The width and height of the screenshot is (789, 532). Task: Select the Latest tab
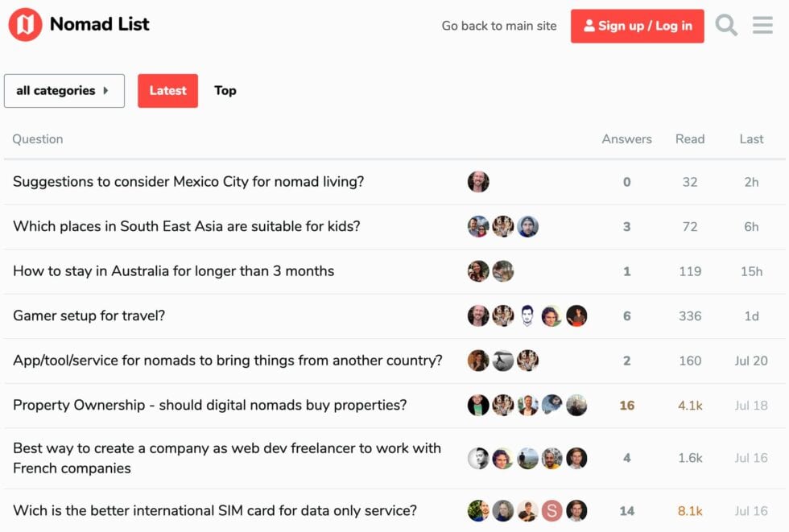(x=167, y=91)
